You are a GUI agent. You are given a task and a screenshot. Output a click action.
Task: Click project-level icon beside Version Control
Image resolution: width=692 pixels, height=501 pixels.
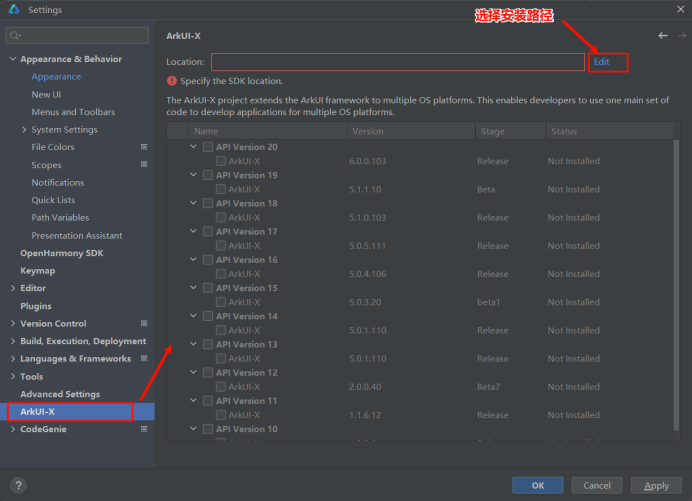pos(144,324)
